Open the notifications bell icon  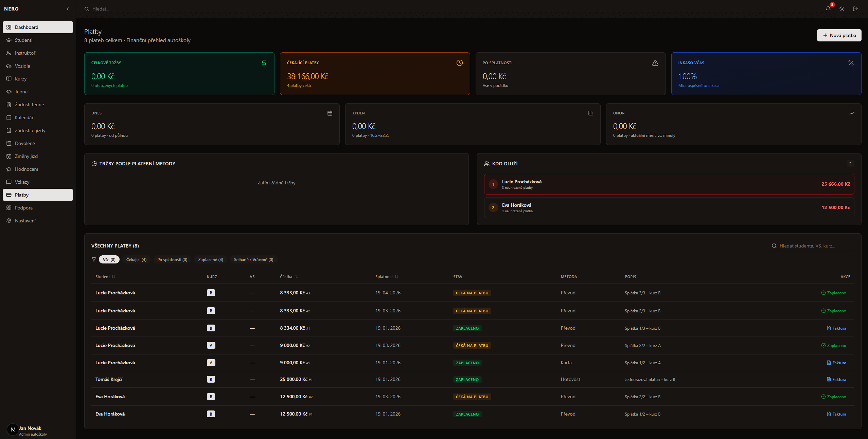click(x=828, y=9)
